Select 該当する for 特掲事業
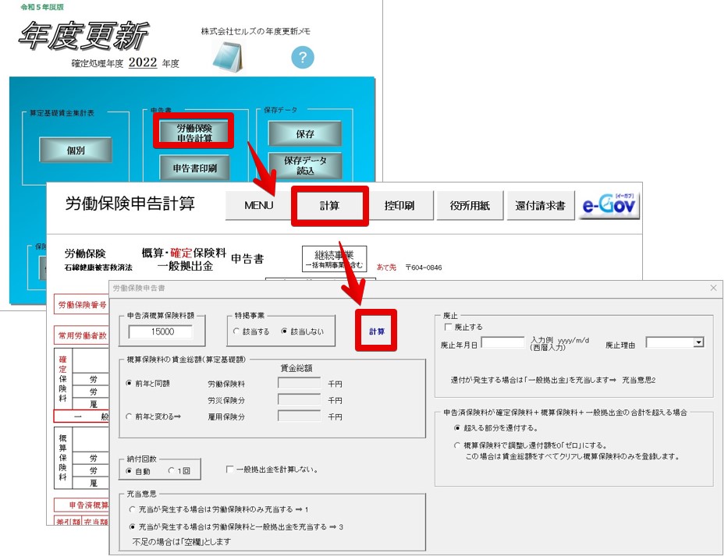This screenshot has height=560, width=728. pos(253,331)
